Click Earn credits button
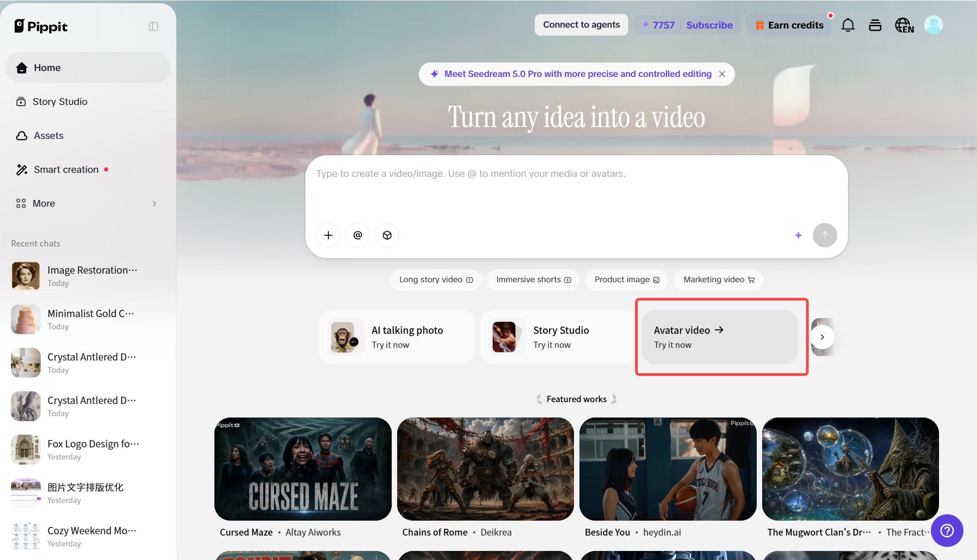 (789, 25)
